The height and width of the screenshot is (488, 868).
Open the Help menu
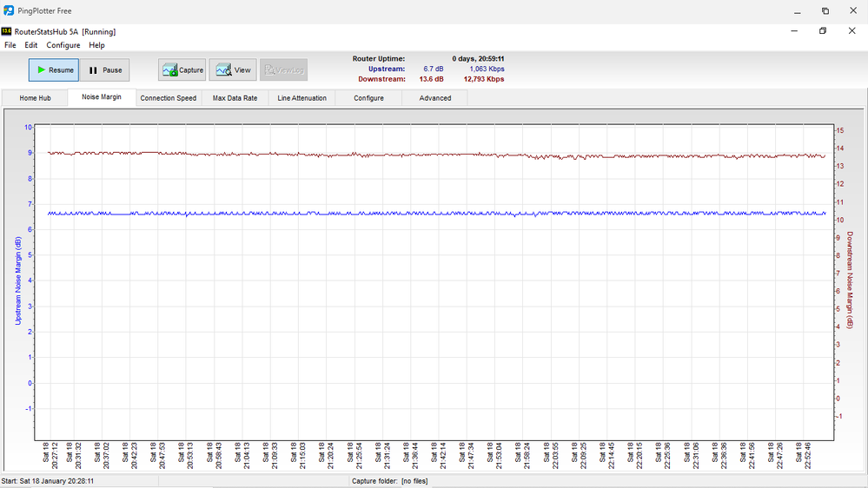coord(96,45)
